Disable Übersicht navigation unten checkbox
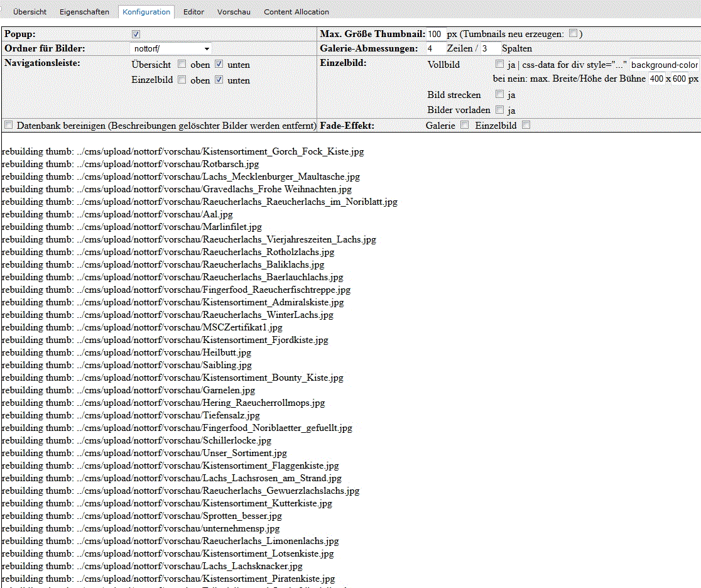Viewport: 701px width, 588px height. (x=219, y=64)
